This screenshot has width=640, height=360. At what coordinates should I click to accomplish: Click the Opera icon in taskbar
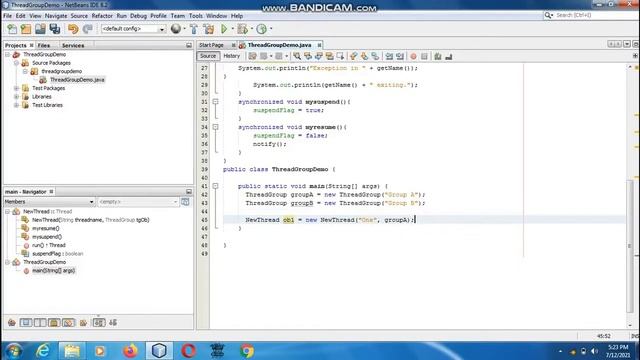click(188, 351)
